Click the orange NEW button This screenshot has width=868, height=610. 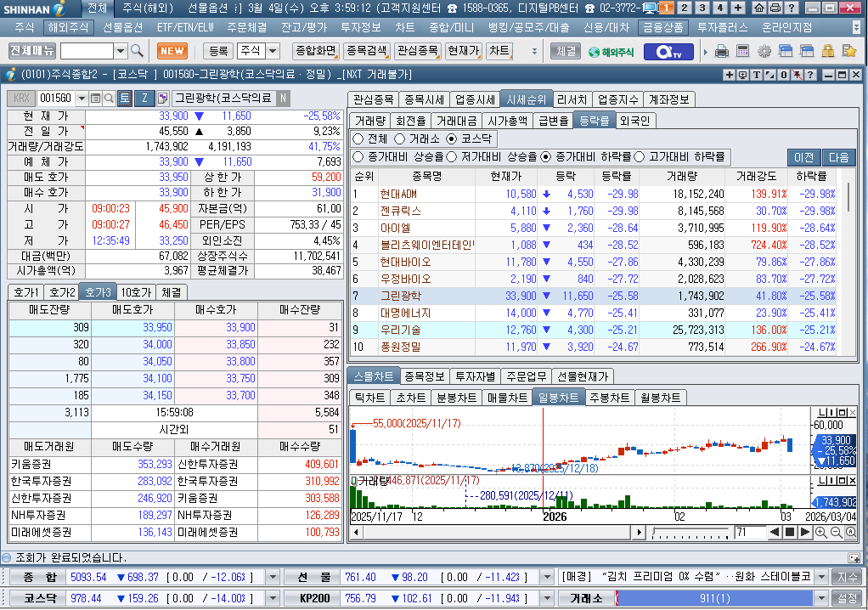pyautogui.click(x=172, y=51)
